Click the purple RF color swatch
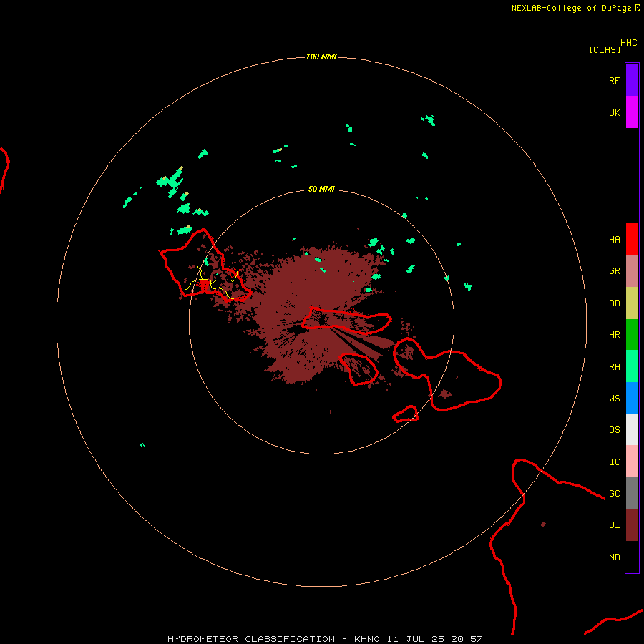This screenshot has width=644, height=644. (632, 80)
